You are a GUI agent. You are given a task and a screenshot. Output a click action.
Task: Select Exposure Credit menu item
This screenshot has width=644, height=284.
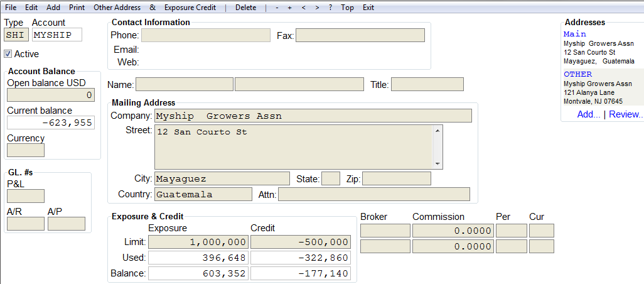pos(190,8)
